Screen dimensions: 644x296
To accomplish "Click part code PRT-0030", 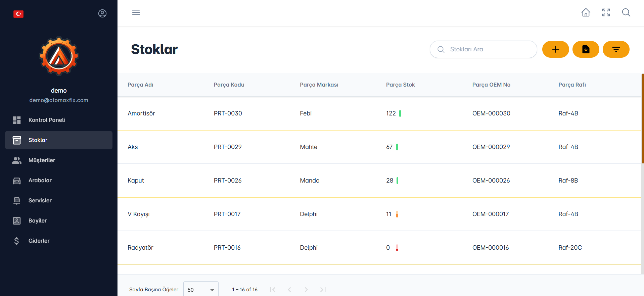I will (x=228, y=113).
